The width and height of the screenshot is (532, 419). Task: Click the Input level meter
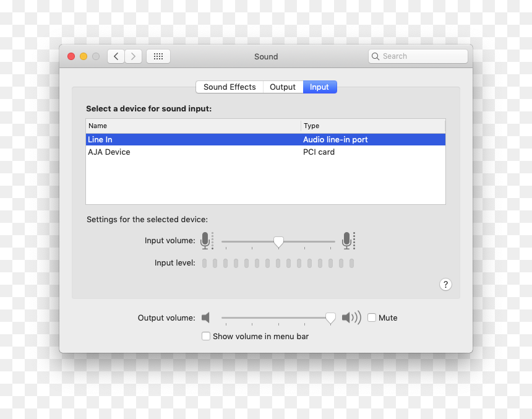278,263
